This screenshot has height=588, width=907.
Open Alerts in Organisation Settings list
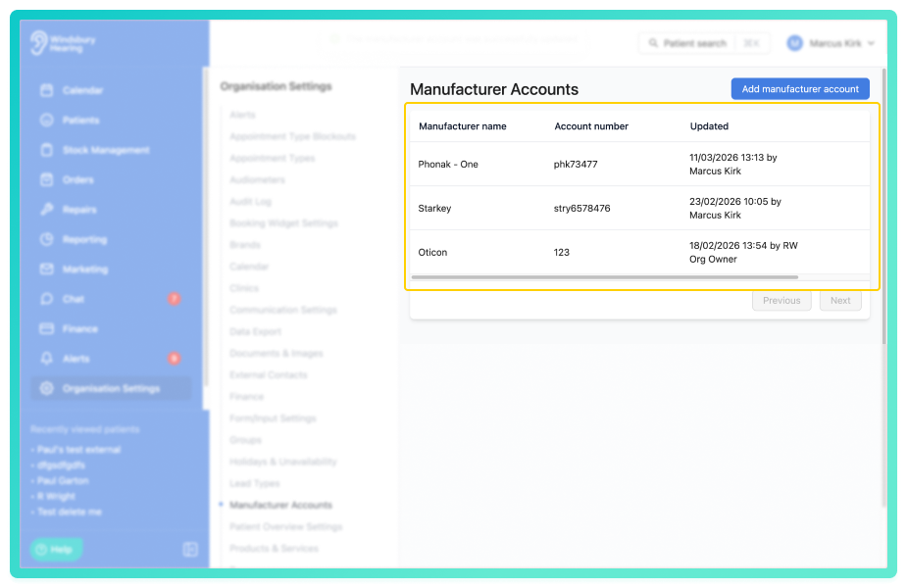(x=242, y=115)
